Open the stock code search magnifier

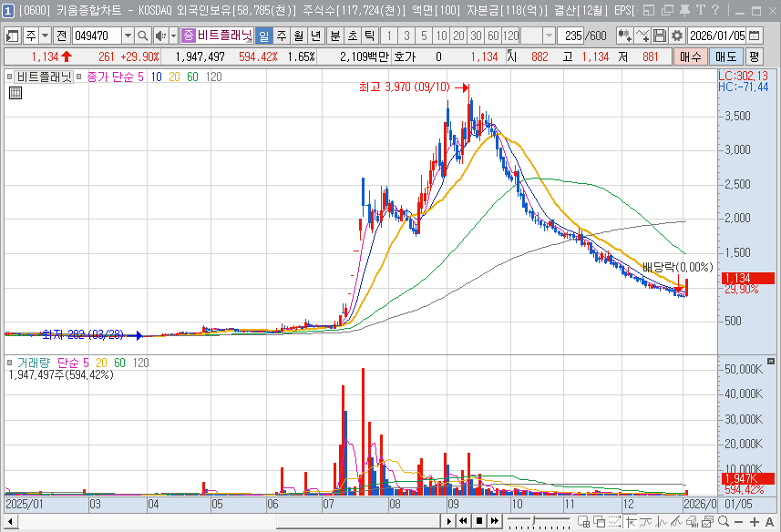[143, 36]
